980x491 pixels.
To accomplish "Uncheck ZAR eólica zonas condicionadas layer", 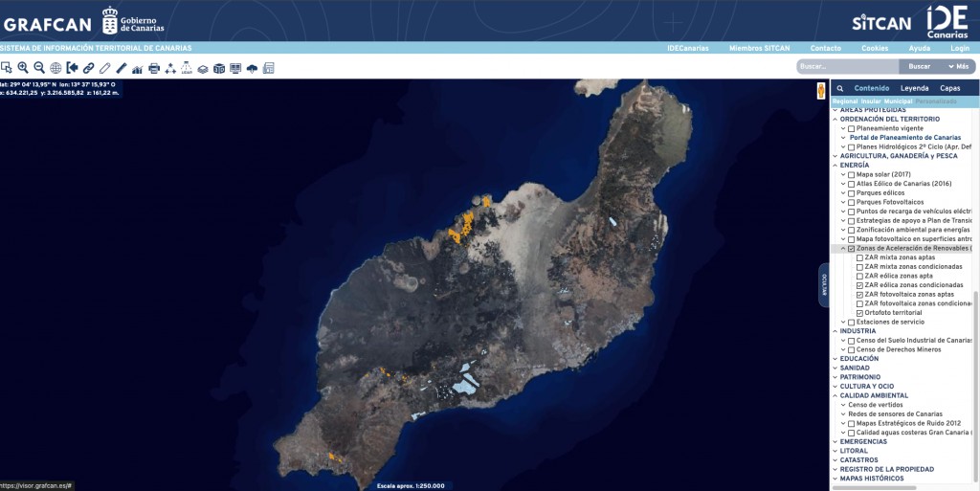I will pyautogui.click(x=859, y=285).
